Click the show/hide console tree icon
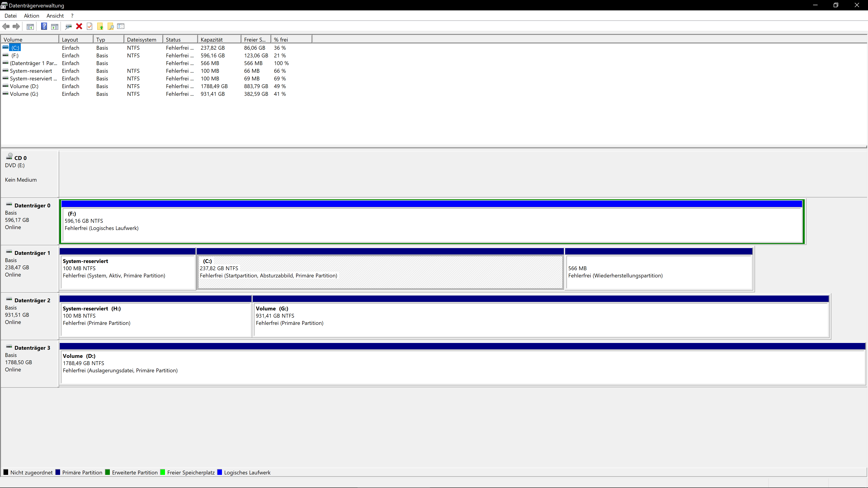 point(30,26)
